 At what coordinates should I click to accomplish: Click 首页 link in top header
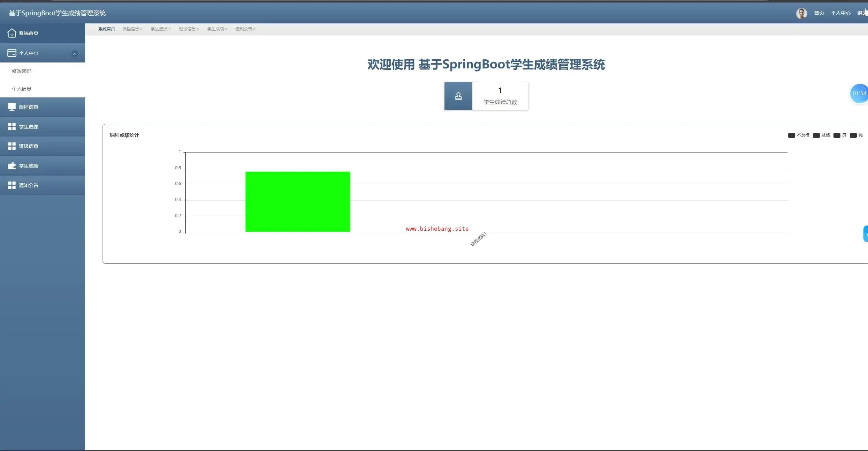coord(819,13)
